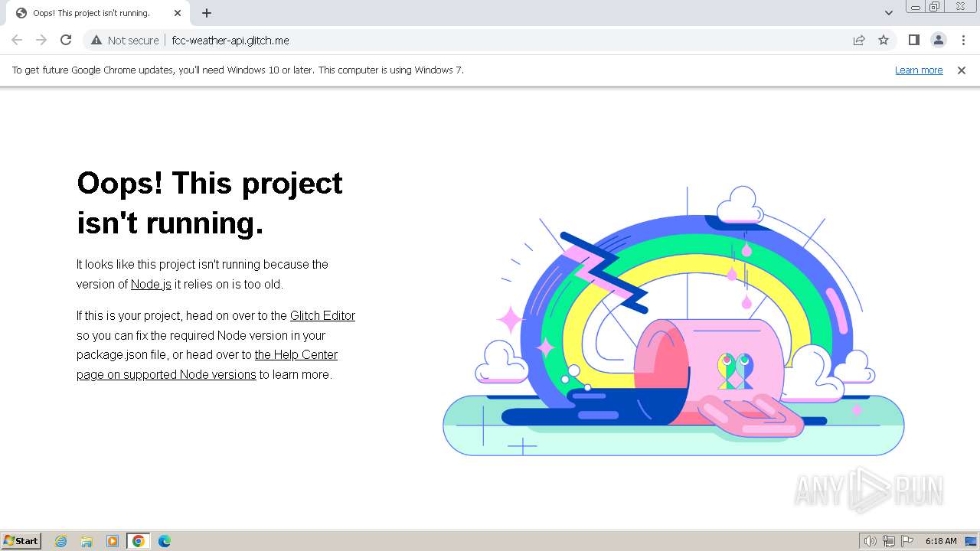Open the Chrome profile avatar menu
The image size is (980, 551).
pyautogui.click(x=938, y=40)
